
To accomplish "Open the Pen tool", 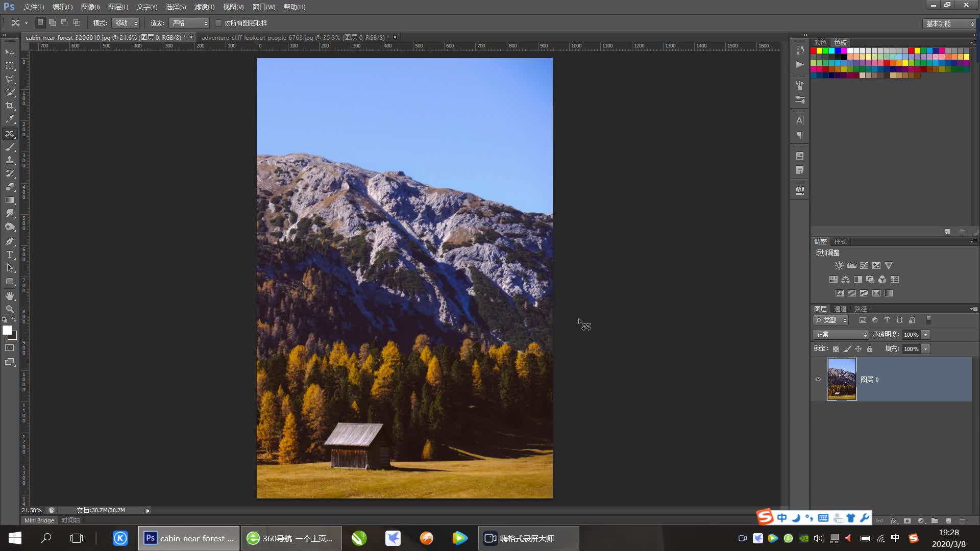I will [10, 241].
